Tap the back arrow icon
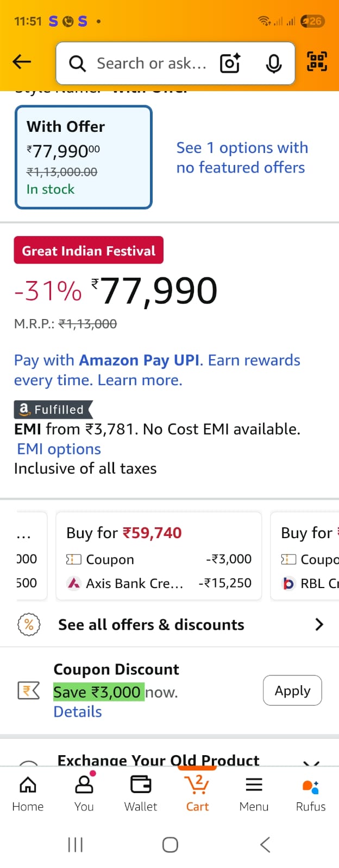This screenshot has width=339, height=868. click(x=22, y=62)
